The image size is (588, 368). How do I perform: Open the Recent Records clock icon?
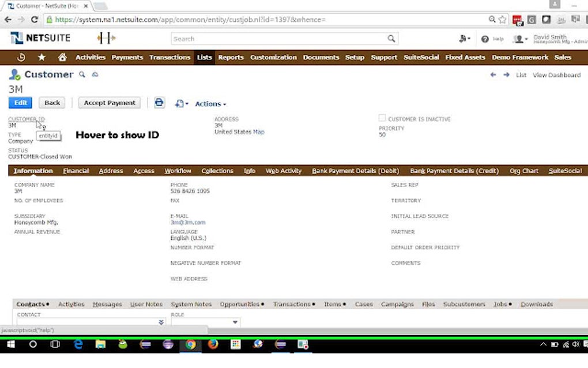coord(21,57)
